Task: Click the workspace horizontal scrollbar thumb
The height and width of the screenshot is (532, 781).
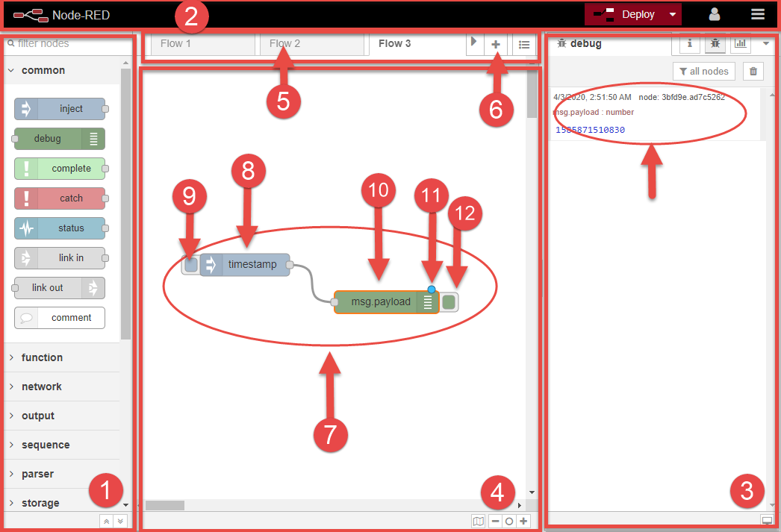Action: tap(165, 506)
